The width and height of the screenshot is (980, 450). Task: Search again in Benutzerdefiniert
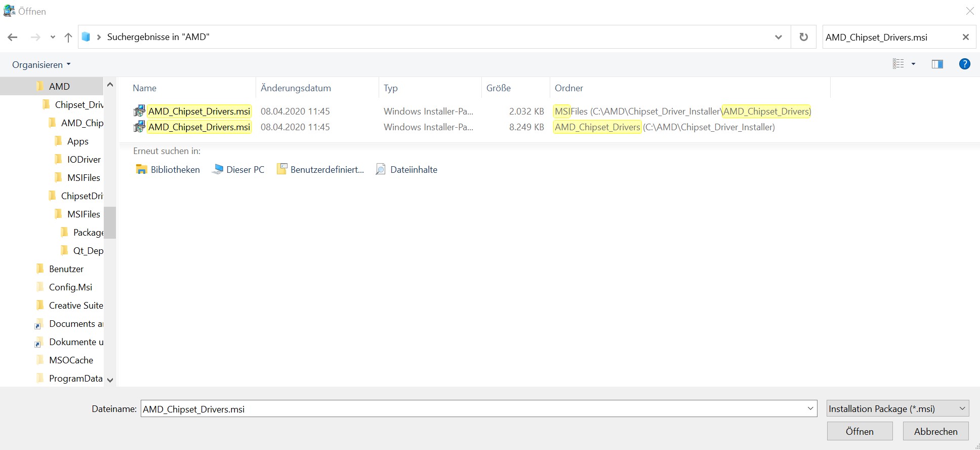pyautogui.click(x=320, y=169)
